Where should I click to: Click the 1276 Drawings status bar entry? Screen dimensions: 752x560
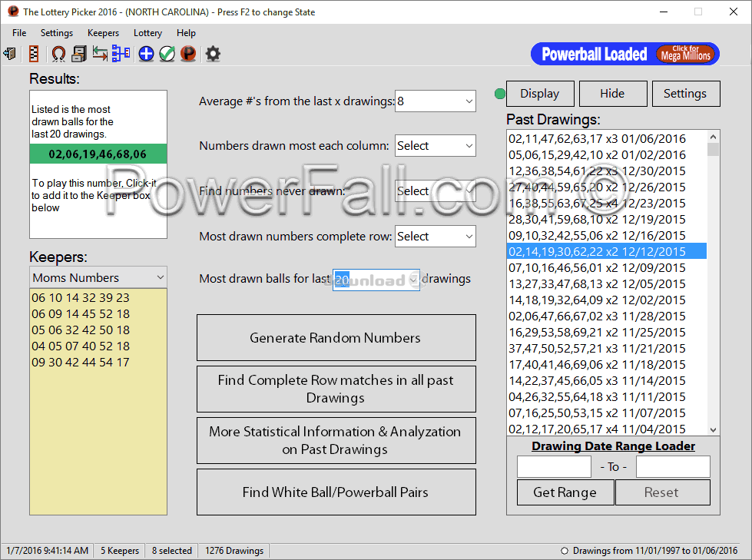234,551
